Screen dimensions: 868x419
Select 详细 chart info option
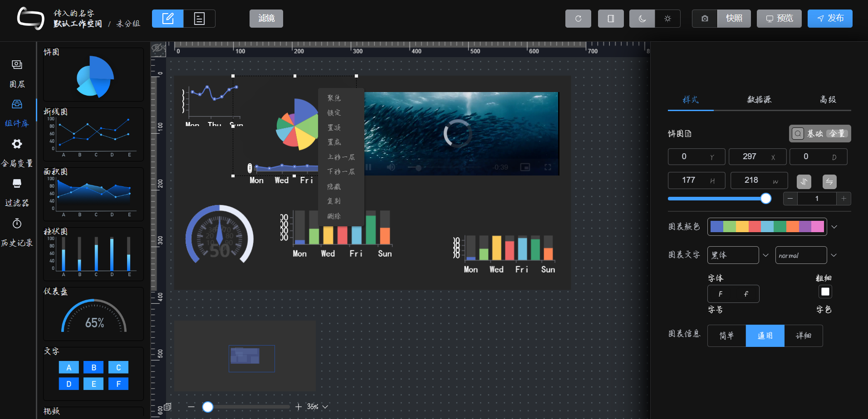(804, 336)
